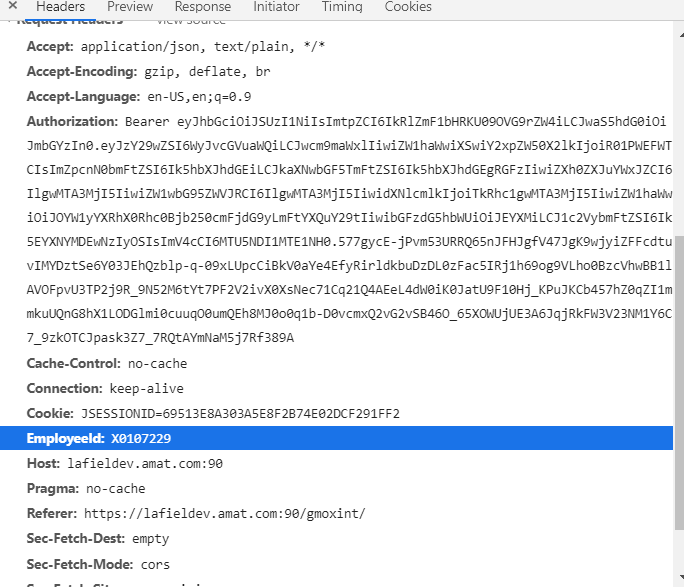Show the Cookies tab
Viewport: 684px width, 587px height.
408,7
